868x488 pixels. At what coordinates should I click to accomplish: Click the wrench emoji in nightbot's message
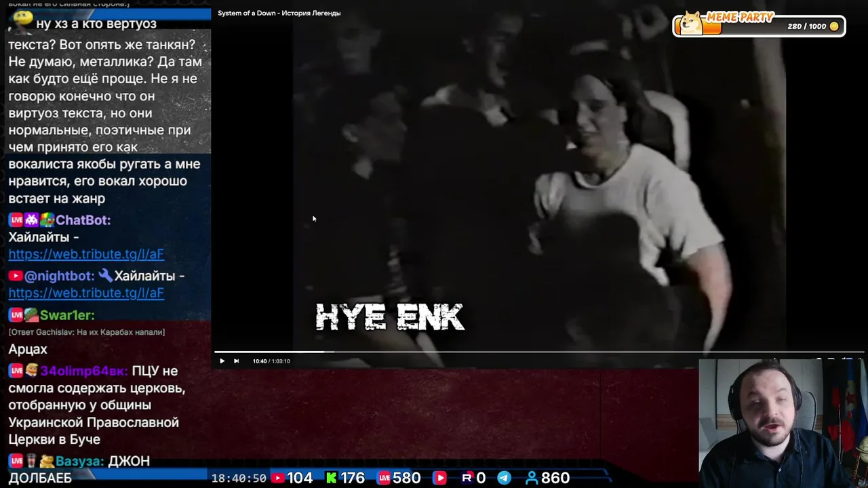[105, 276]
